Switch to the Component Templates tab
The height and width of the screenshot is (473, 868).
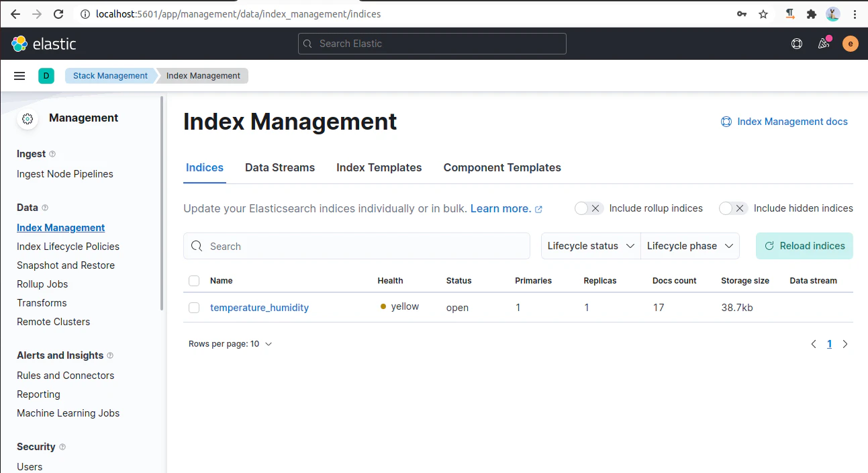(x=502, y=168)
